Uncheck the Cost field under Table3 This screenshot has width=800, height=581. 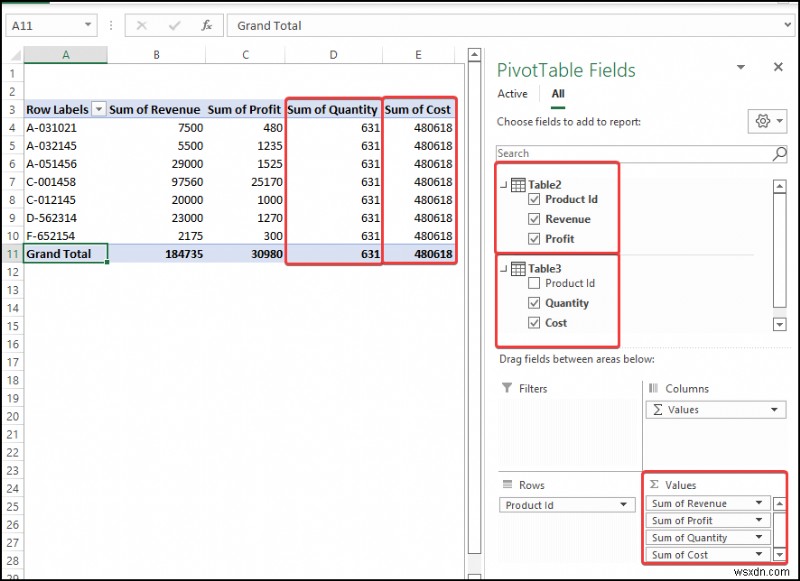[x=537, y=324]
